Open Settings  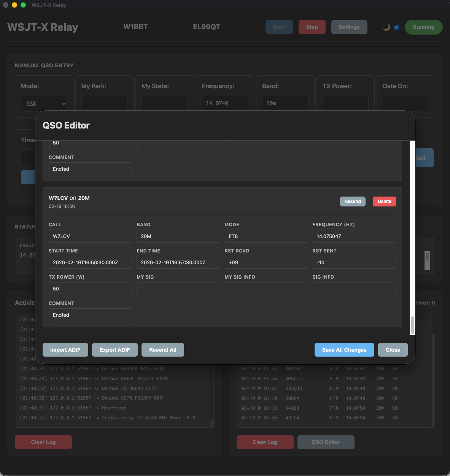349,27
